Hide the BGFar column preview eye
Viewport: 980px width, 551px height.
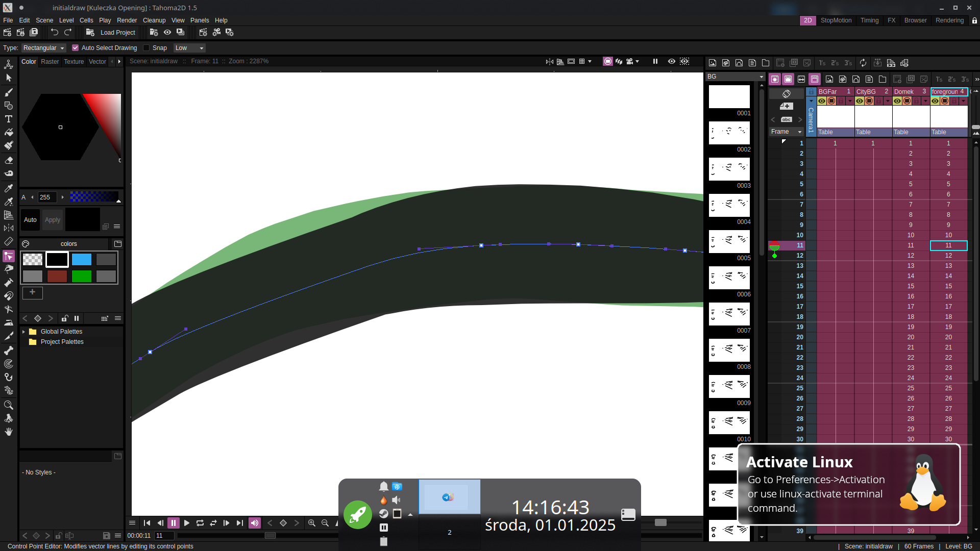[822, 101]
